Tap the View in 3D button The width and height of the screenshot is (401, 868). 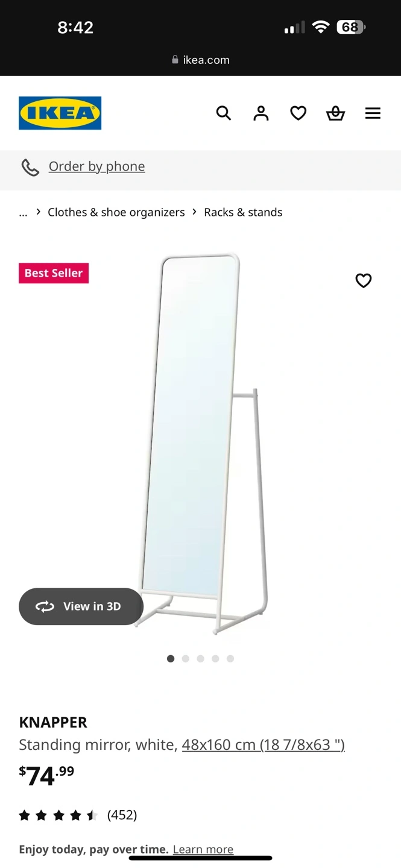click(81, 606)
